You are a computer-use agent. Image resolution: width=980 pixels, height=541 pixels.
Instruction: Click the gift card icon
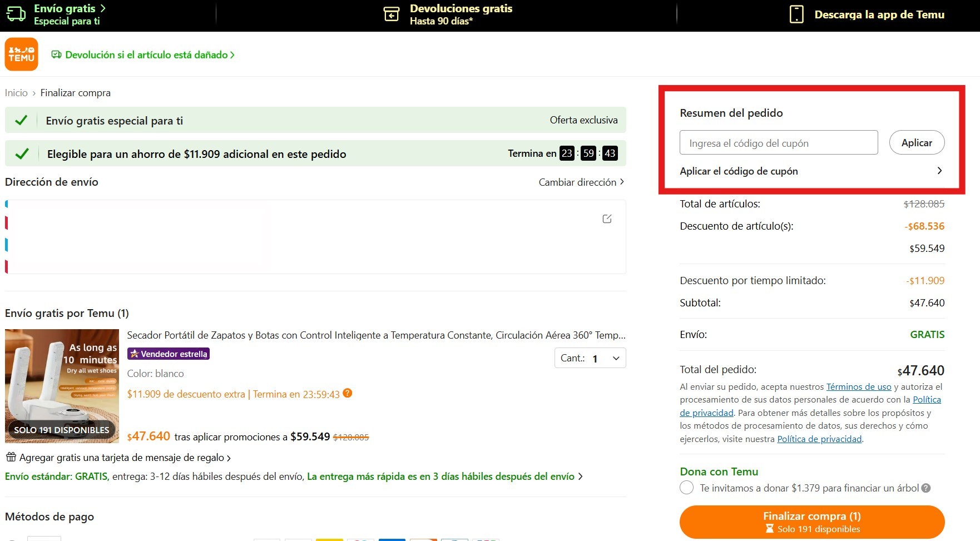click(x=11, y=457)
